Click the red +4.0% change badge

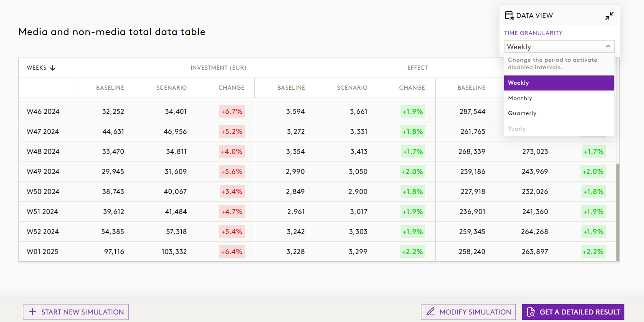(x=232, y=151)
